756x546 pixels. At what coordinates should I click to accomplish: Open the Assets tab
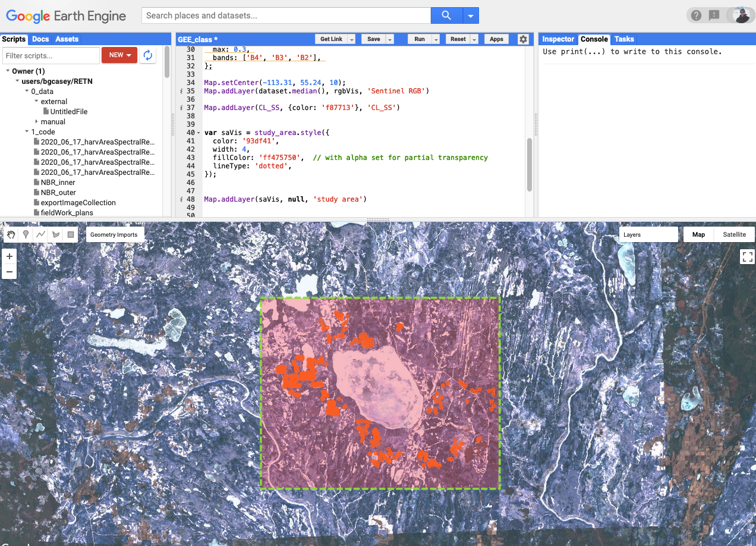(x=67, y=39)
